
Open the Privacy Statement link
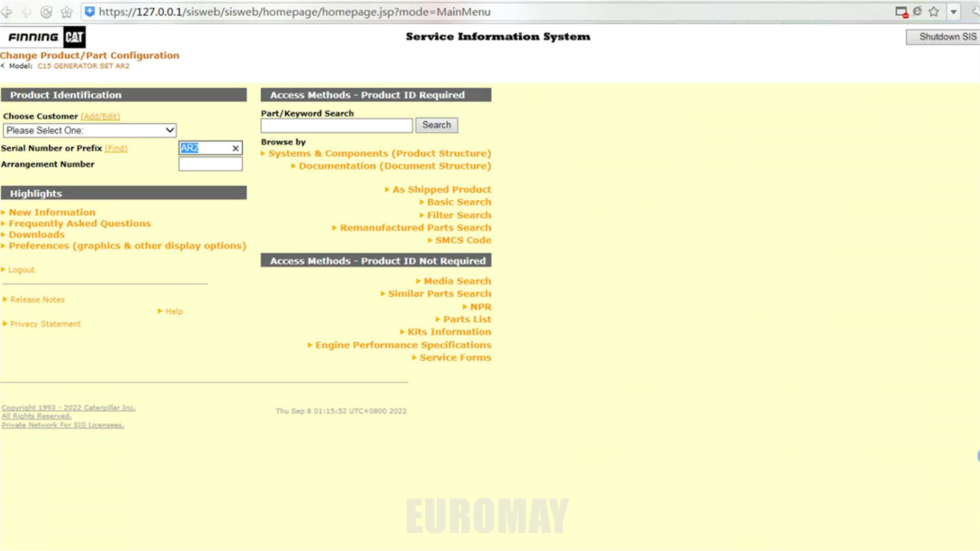click(x=45, y=324)
